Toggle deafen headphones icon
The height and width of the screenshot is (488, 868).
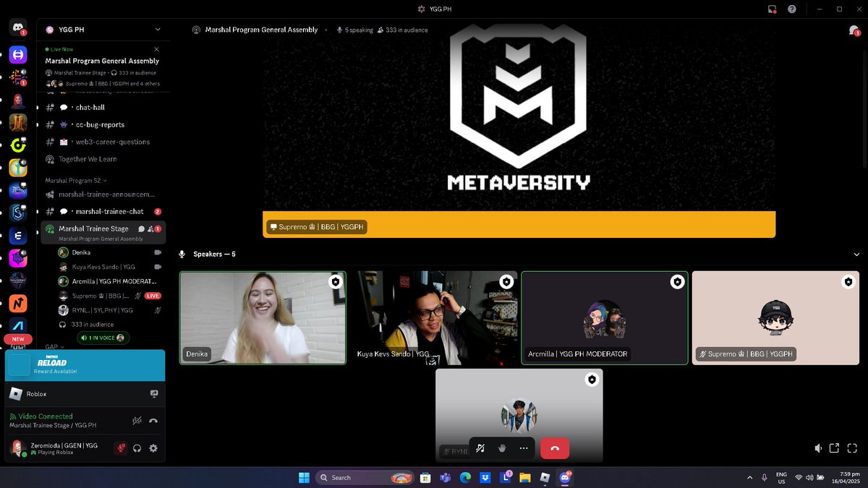pyautogui.click(x=137, y=448)
